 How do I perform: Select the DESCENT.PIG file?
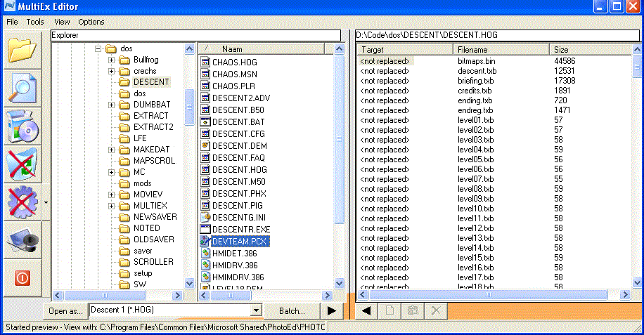point(238,206)
